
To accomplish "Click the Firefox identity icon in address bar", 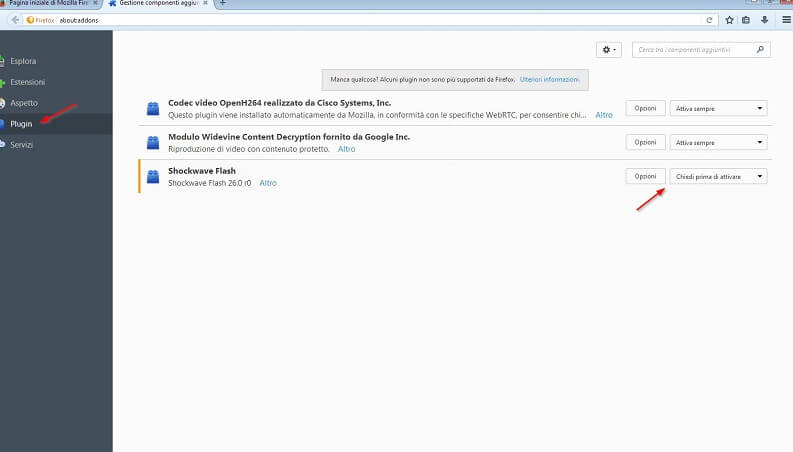I will (x=30, y=20).
